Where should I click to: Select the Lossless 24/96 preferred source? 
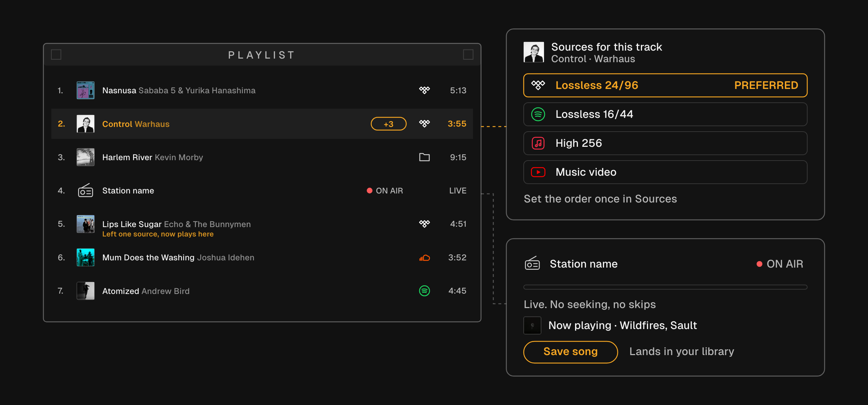click(665, 85)
